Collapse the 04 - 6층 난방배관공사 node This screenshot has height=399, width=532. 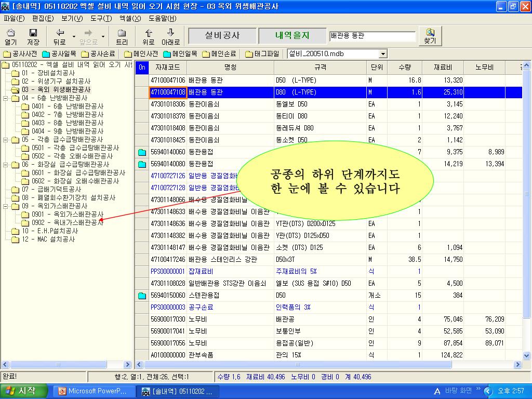pos(5,98)
